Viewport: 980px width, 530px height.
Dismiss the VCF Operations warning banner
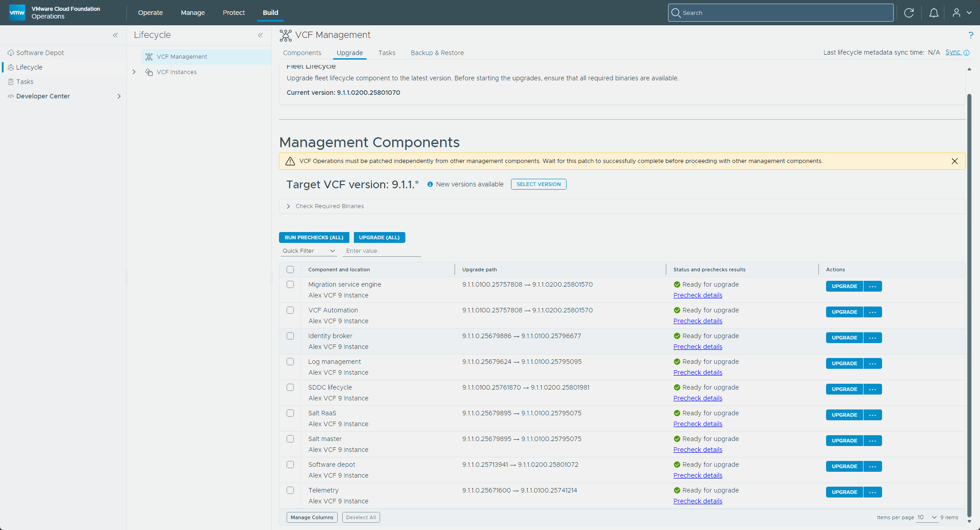coord(955,161)
